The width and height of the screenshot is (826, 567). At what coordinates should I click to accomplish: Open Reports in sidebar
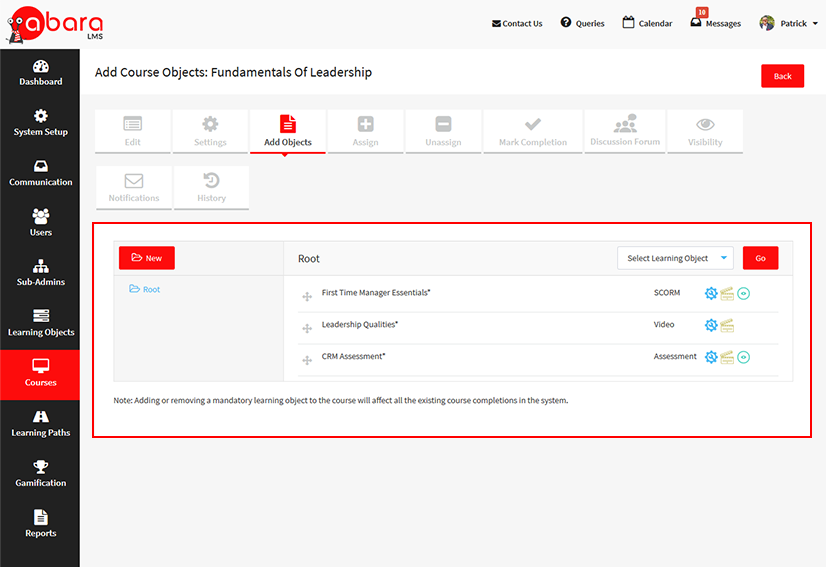tap(40, 524)
